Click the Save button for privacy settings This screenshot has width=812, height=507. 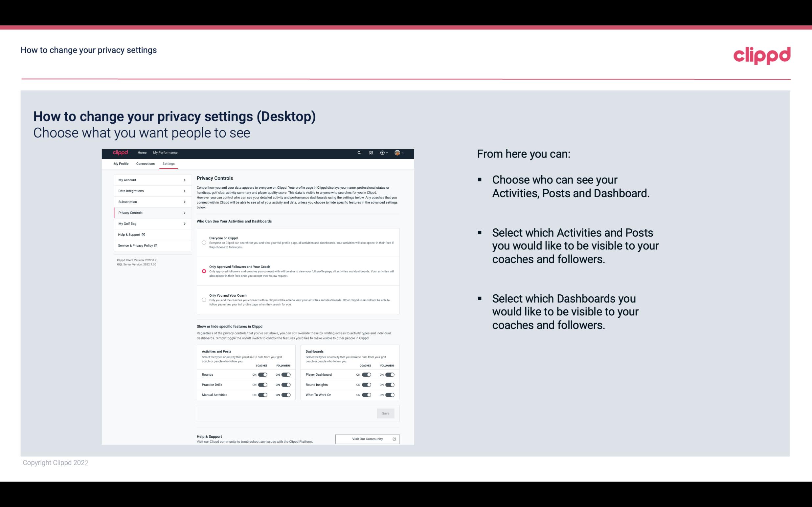click(386, 413)
